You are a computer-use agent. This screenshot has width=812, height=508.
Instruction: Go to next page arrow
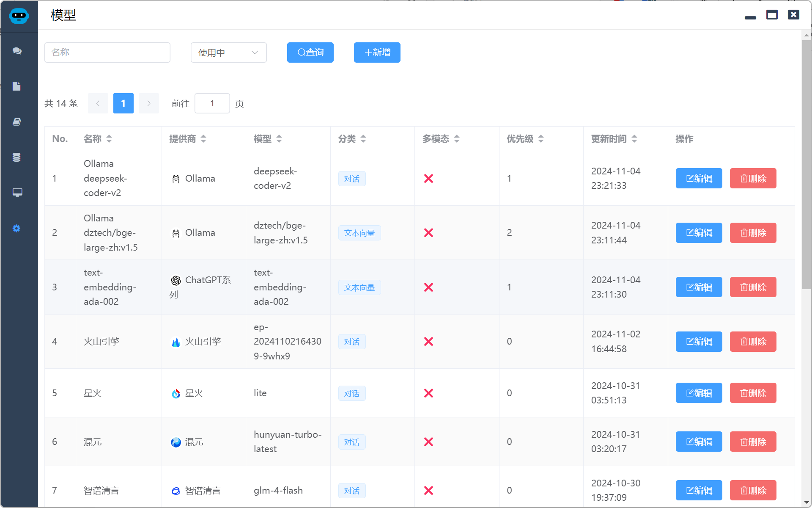[x=149, y=103]
